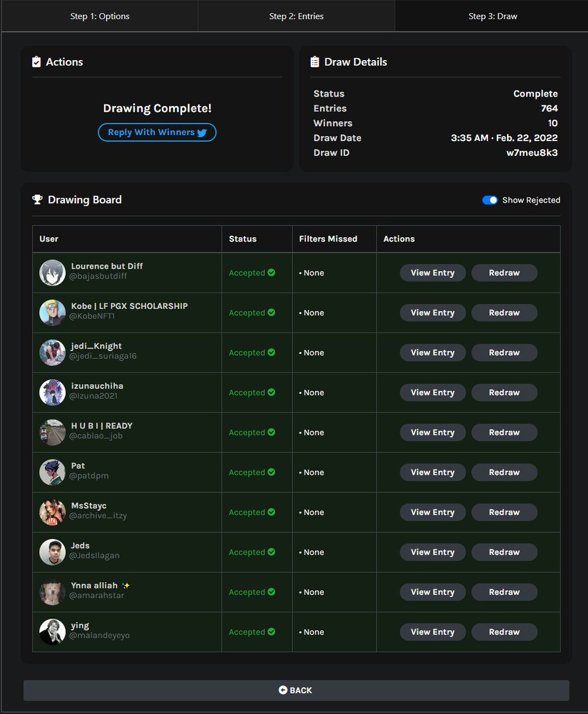View Entry for H U B I | READY

[433, 432]
